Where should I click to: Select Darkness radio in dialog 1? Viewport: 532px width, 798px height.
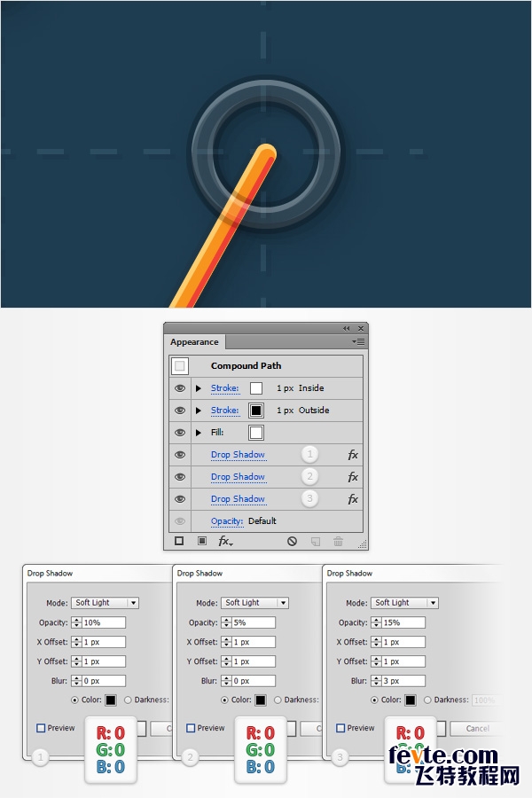coord(128,700)
